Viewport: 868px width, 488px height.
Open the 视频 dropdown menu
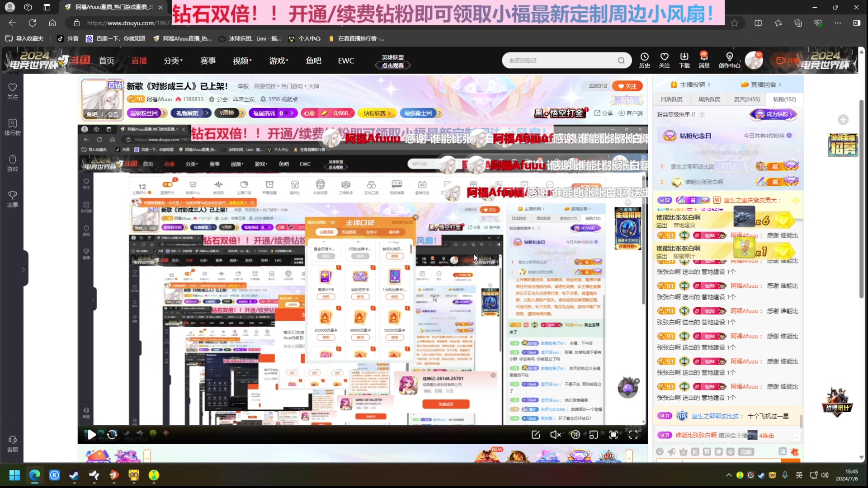(x=242, y=61)
